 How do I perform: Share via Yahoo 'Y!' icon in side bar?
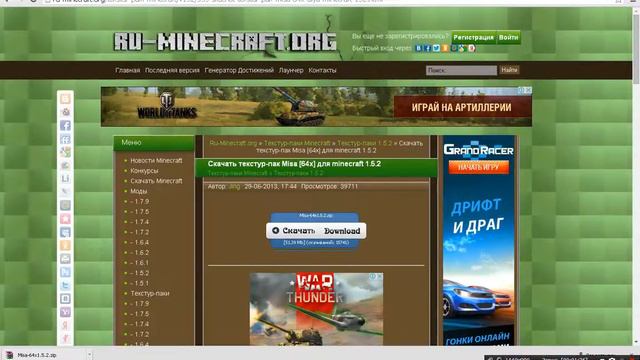[65, 312]
